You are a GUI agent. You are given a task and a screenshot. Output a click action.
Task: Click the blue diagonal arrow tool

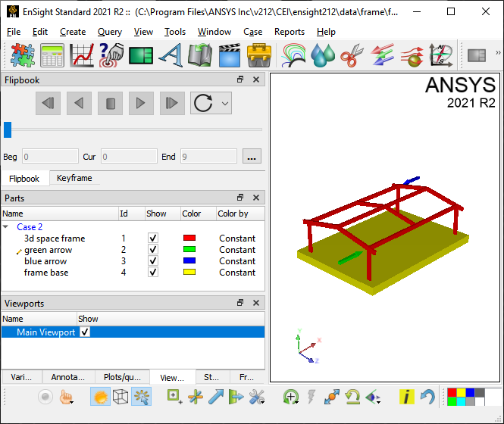click(216, 397)
